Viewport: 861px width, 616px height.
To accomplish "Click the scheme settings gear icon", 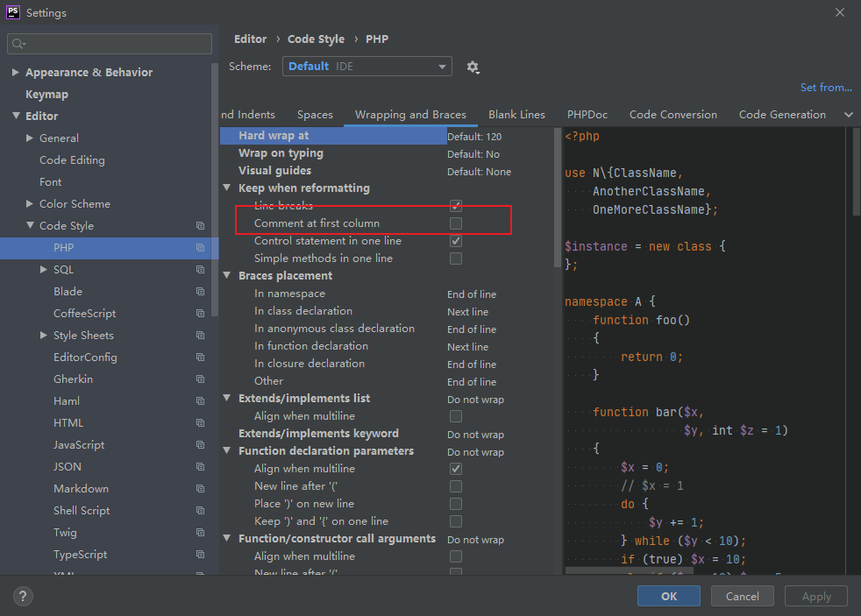I will pyautogui.click(x=473, y=67).
